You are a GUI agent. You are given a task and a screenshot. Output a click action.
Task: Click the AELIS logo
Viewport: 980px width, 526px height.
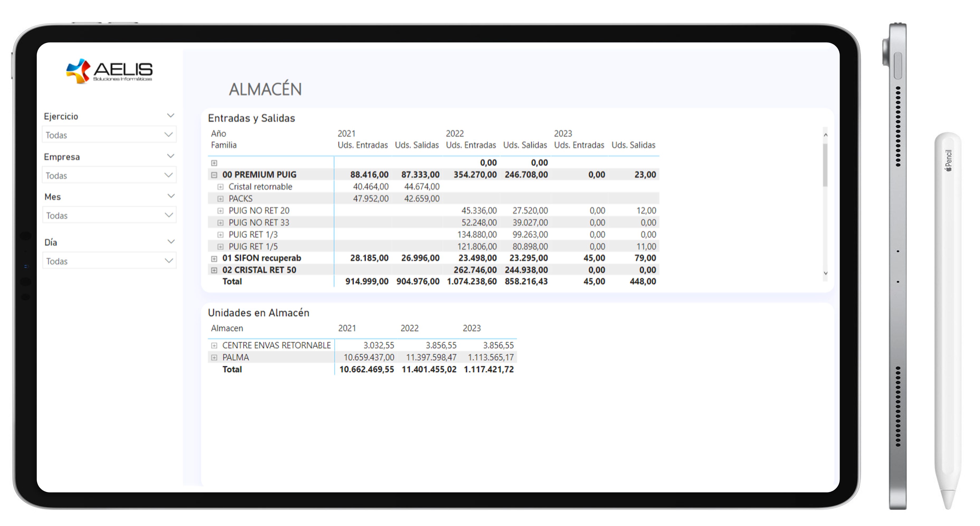tap(109, 71)
